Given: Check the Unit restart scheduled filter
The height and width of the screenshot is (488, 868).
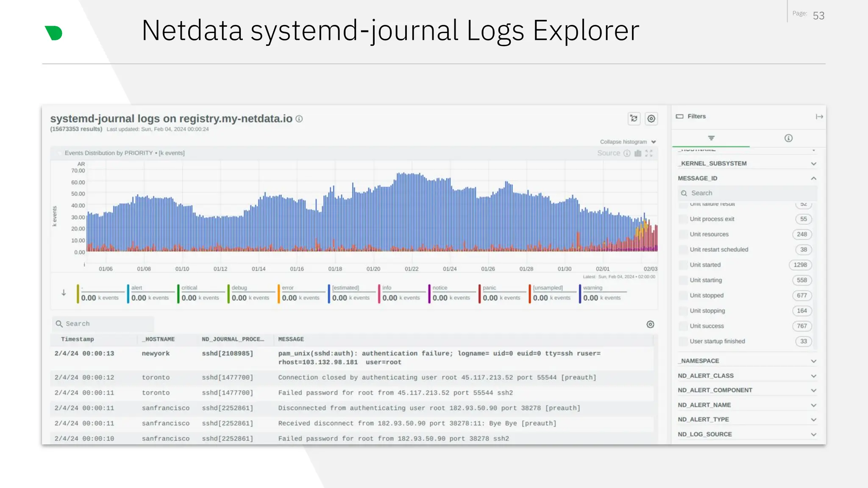Looking at the screenshot, I should coord(683,250).
